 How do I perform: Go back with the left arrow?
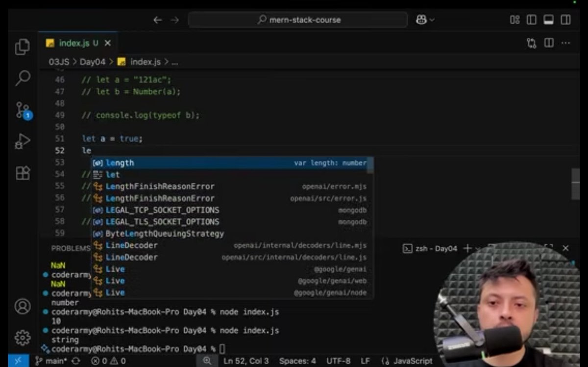click(x=157, y=20)
